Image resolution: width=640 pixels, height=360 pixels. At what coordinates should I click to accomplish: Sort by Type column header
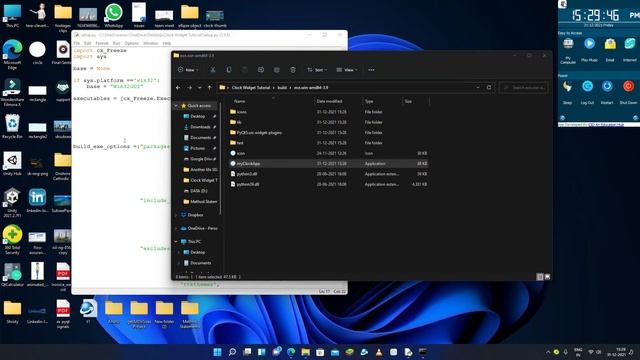click(369, 101)
